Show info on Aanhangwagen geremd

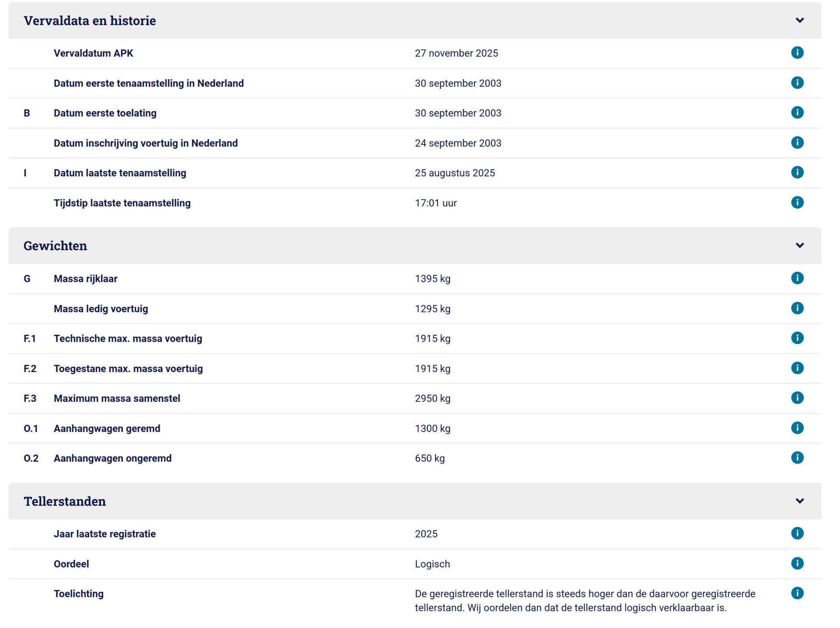click(797, 428)
